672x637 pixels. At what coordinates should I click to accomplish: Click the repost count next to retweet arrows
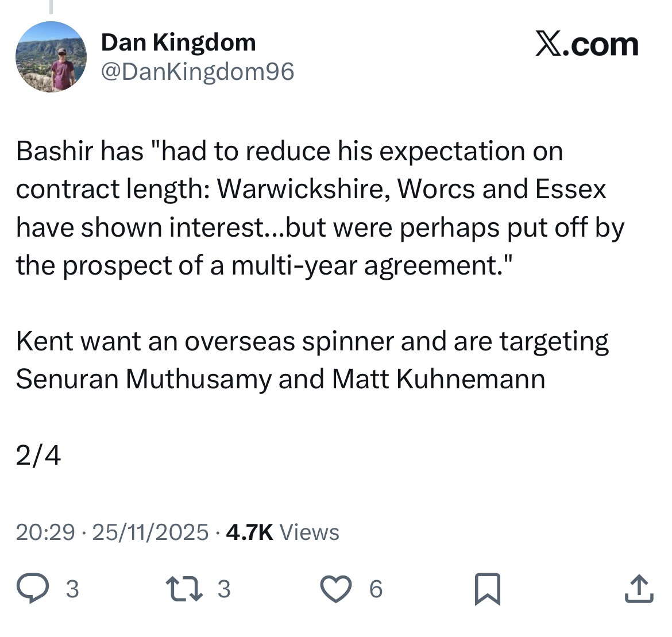pyautogui.click(x=224, y=589)
